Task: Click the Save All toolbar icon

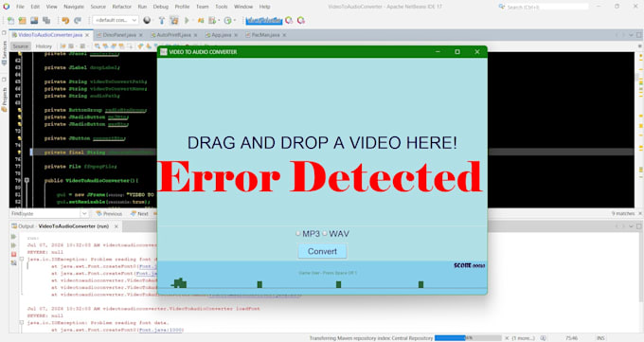Action: pyautogui.click(x=46, y=20)
